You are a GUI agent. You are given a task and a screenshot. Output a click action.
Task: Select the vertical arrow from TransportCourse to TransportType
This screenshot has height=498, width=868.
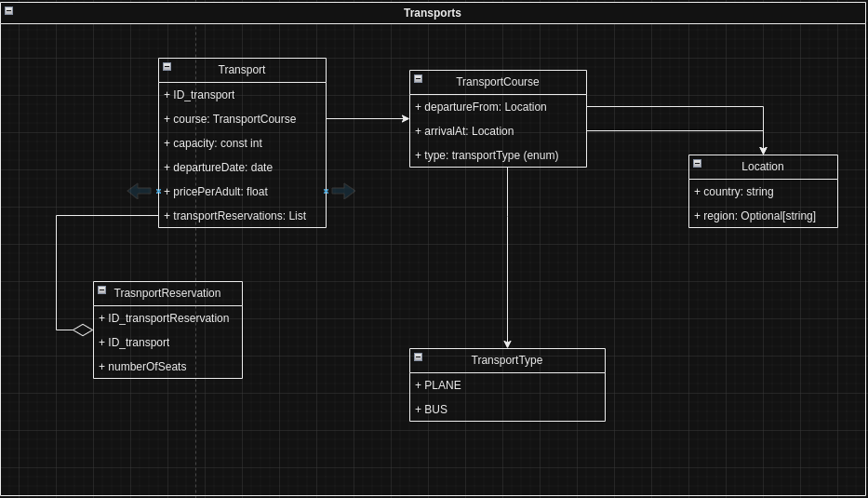click(507, 258)
